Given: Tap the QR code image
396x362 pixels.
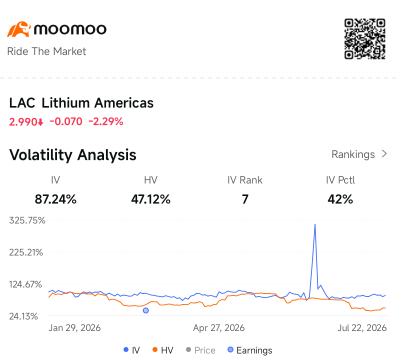Looking at the screenshot, I should click(365, 39).
